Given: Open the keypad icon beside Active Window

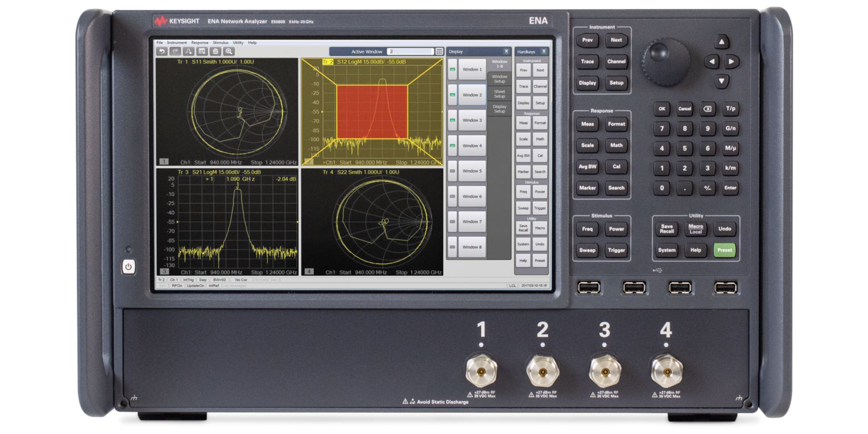Looking at the screenshot, I should click(x=439, y=51).
